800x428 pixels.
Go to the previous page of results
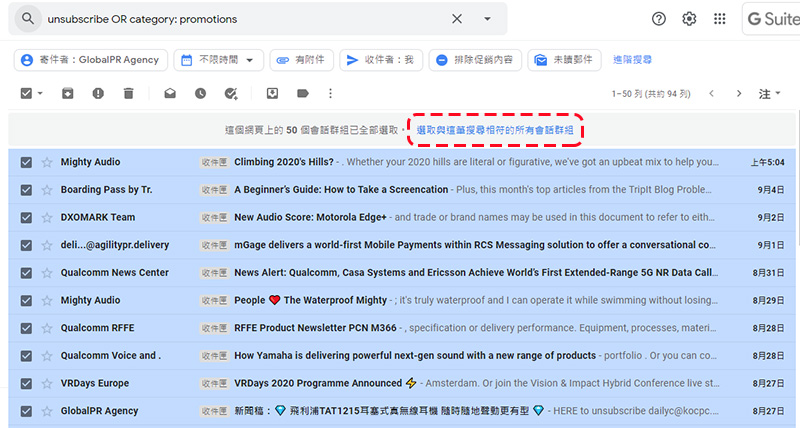(711, 93)
